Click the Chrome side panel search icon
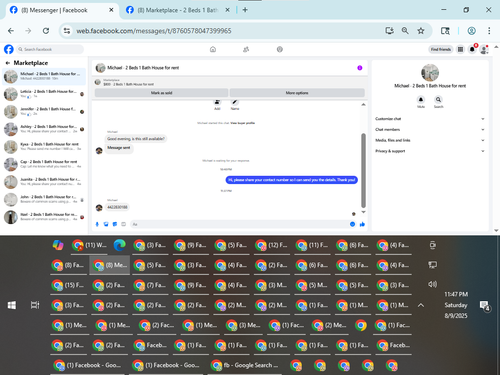The width and height of the screenshot is (500, 375). [x=445, y=31]
